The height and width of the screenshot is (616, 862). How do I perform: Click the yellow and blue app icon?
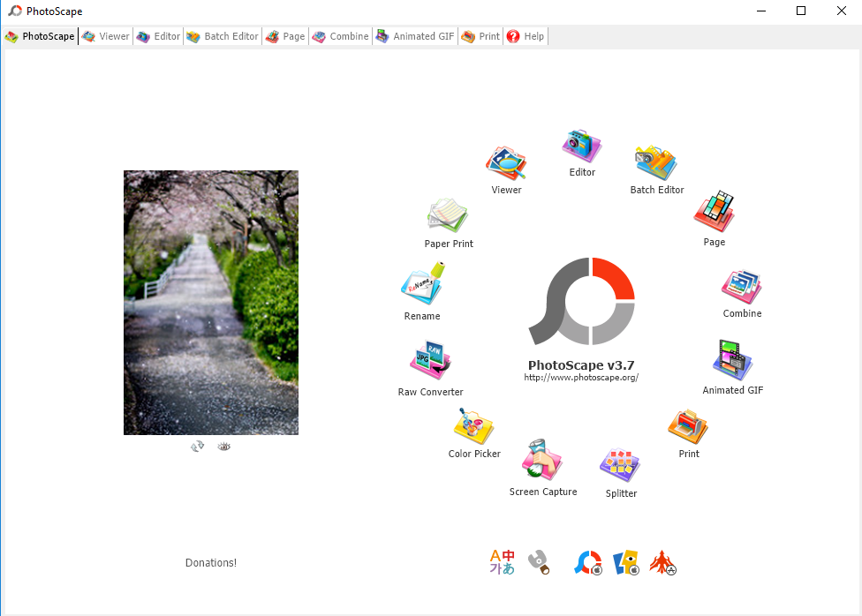click(626, 563)
